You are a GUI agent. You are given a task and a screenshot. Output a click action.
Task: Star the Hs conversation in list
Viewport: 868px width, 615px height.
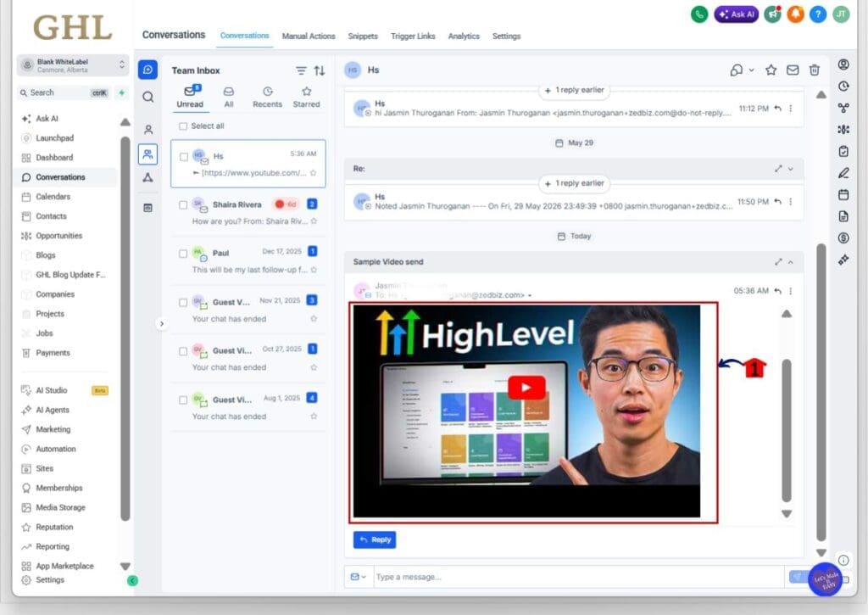point(314,173)
